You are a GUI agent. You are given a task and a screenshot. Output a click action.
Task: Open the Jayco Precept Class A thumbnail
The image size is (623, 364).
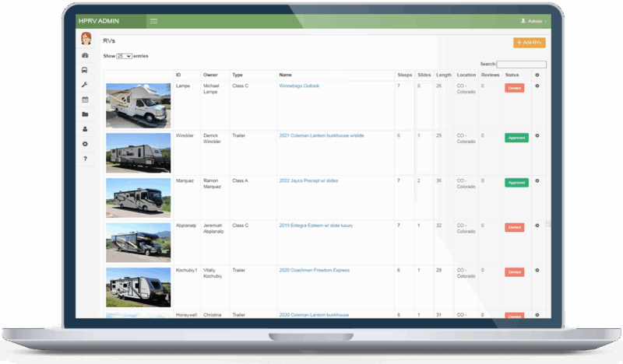[139, 198]
